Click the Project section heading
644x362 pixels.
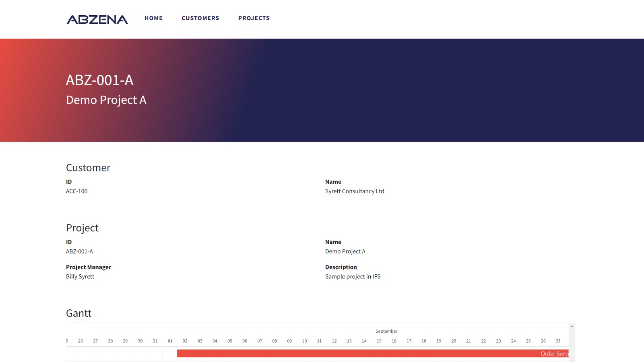pyautogui.click(x=82, y=228)
